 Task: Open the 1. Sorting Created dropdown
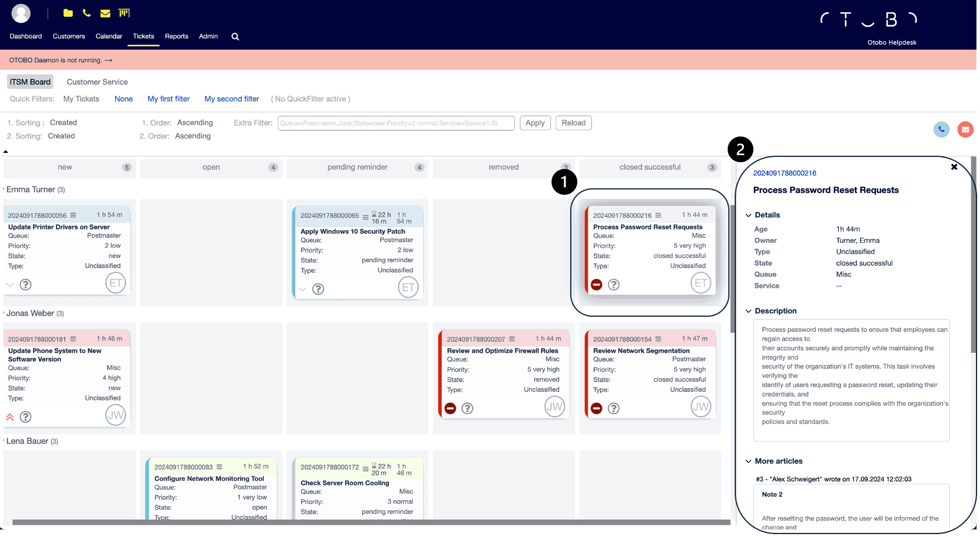[x=63, y=123]
